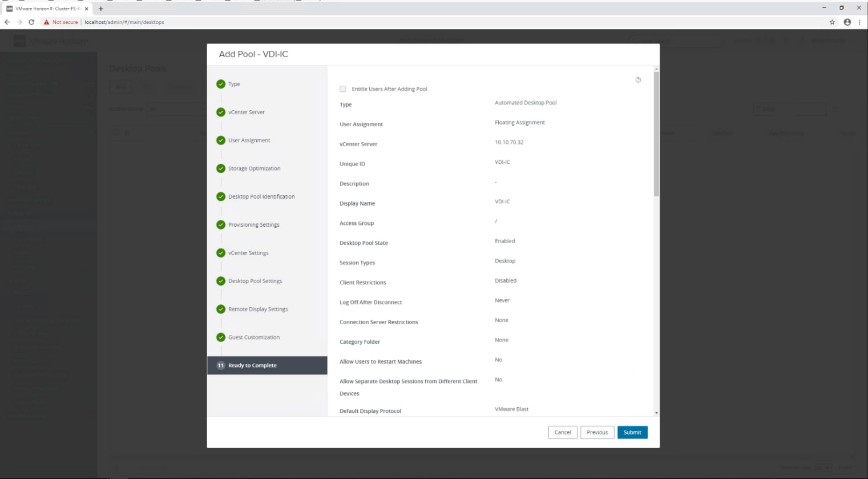The width and height of the screenshot is (868, 479).
Task: Click the step 11 number badge
Action: 221,365
